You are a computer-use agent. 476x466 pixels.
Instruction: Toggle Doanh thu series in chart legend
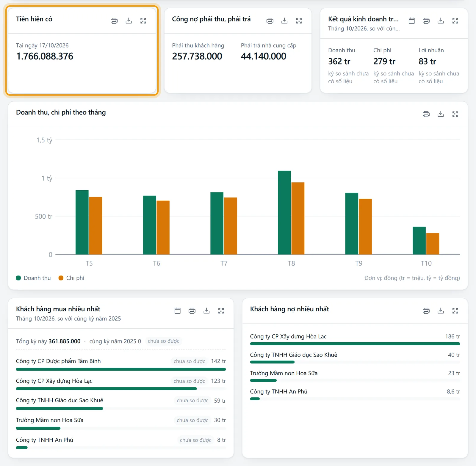click(33, 278)
